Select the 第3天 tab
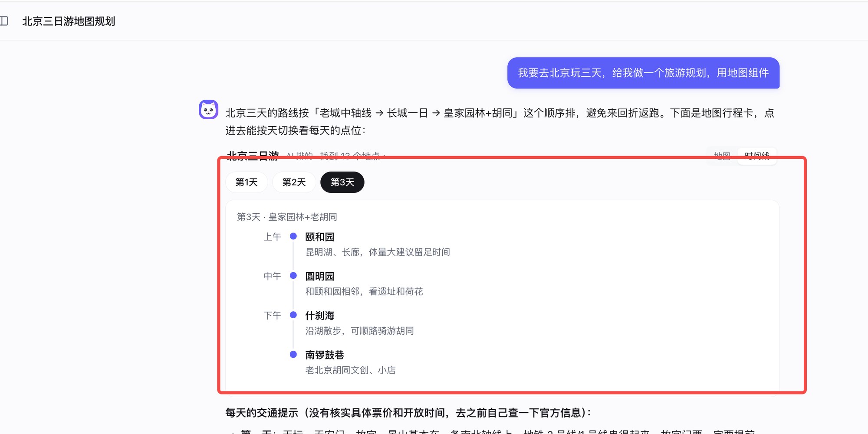This screenshot has width=868, height=434. pyautogui.click(x=342, y=182)
